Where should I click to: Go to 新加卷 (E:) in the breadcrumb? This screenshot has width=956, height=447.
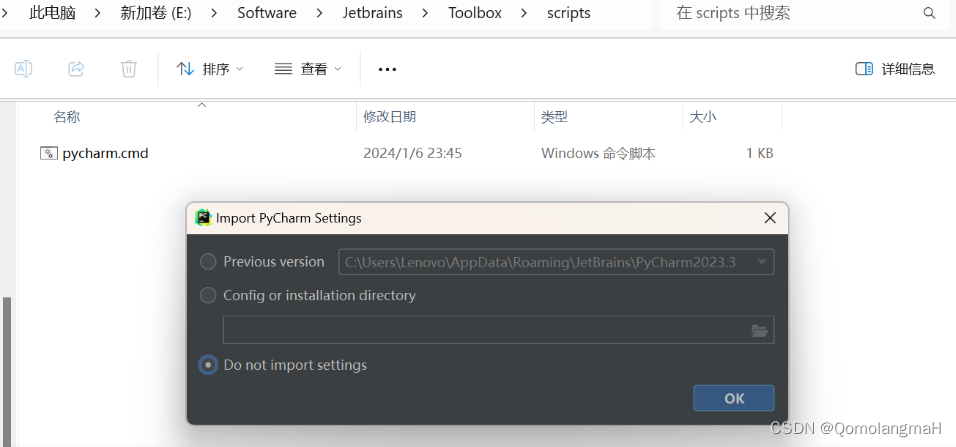[156, 13]
